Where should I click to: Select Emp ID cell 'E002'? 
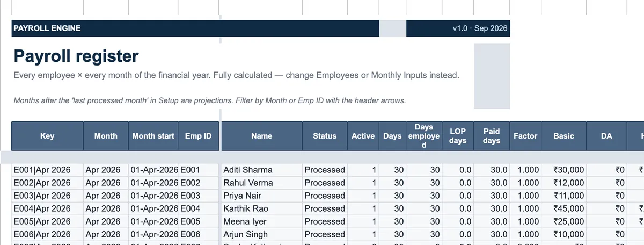(x=198, y=183)
